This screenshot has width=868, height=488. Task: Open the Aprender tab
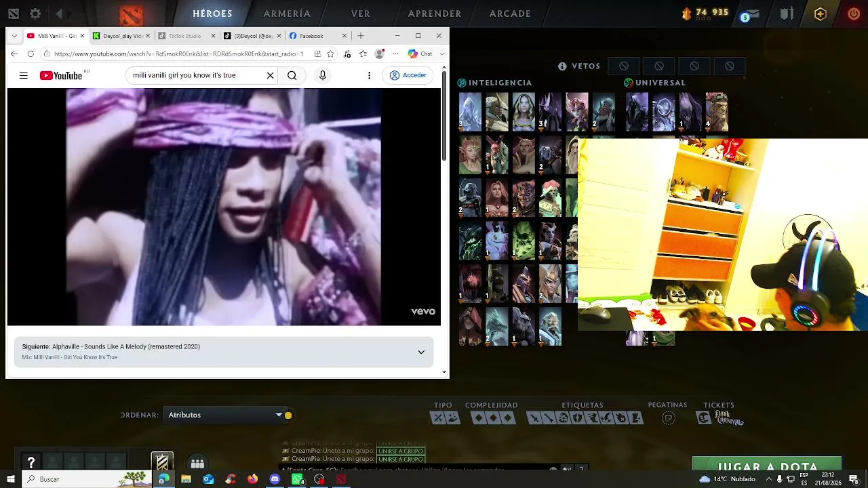435,14
